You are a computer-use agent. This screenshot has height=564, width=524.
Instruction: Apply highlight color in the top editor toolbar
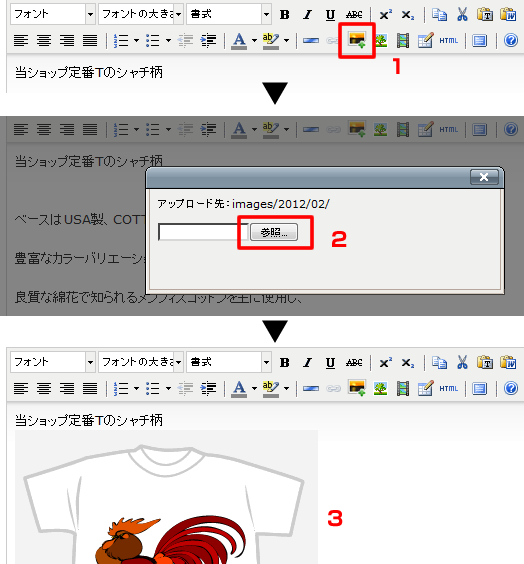point(271,41)
